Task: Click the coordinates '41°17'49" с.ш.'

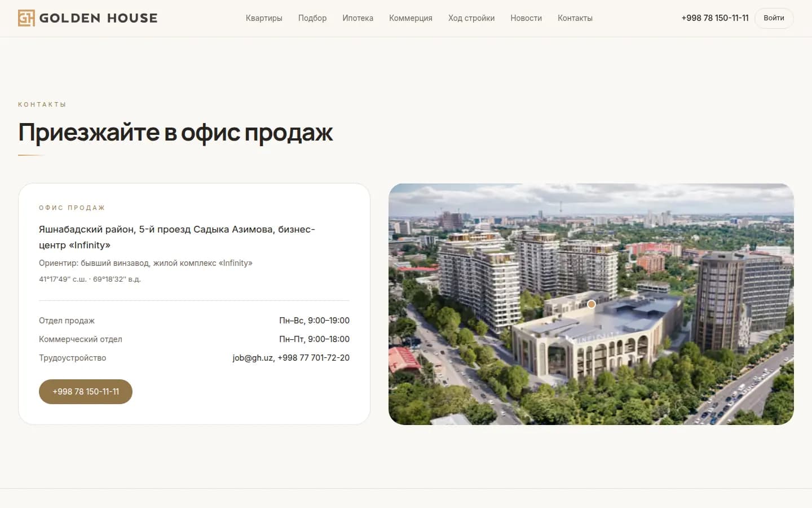Action: point(63,279)
